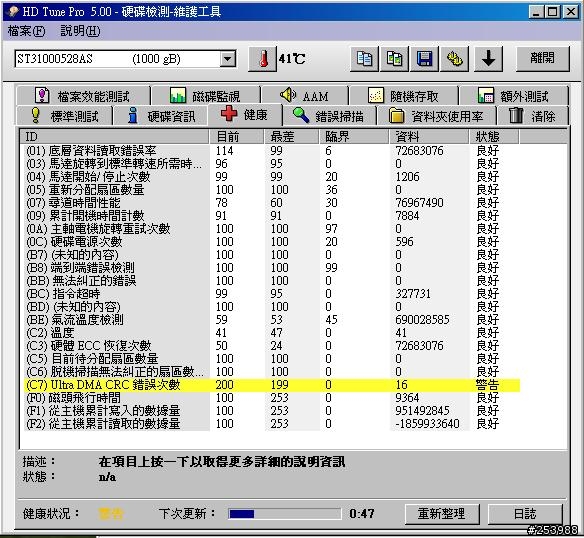Switch to the 隨機存取 tab

coord(403,96)
